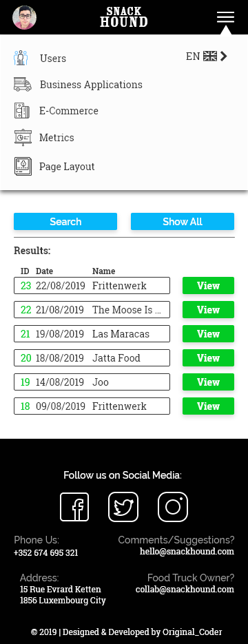Viewport: 248px width, 644px height.
Task: Click the food truck Business Applications icon
Action: 22,84
